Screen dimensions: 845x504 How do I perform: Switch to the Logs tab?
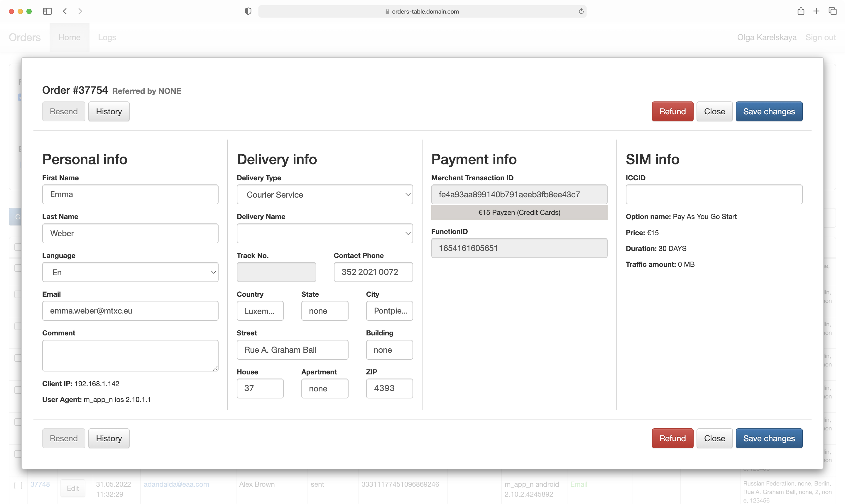tap(107, 37)
